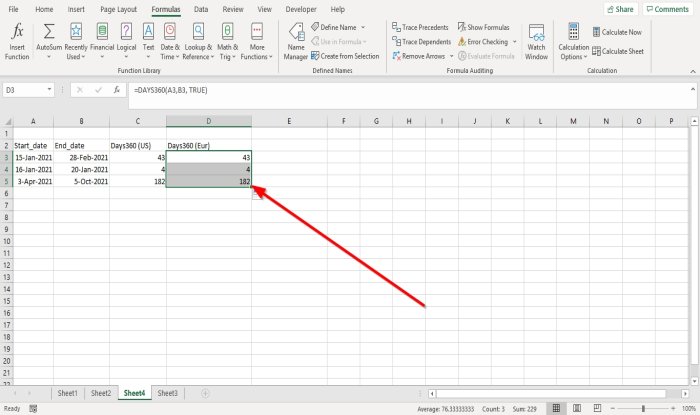Toggle Show Formulas
This screenshot has width=700, height=415.
pyautogui.click(x=483, y=27)
